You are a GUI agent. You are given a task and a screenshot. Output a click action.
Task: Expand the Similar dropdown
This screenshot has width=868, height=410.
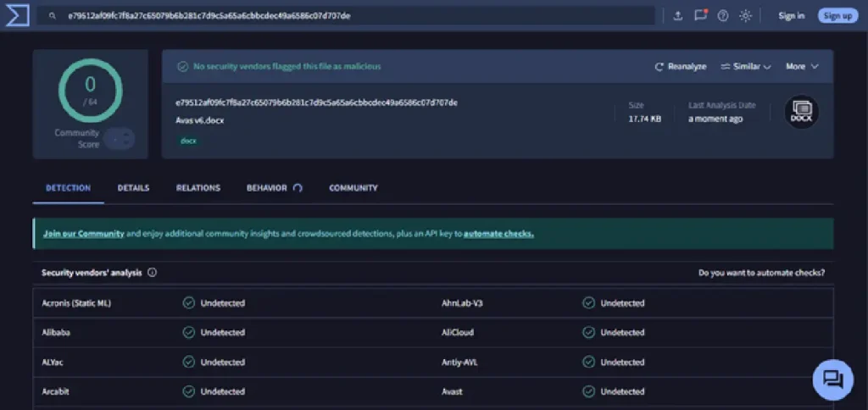point(746,66)
